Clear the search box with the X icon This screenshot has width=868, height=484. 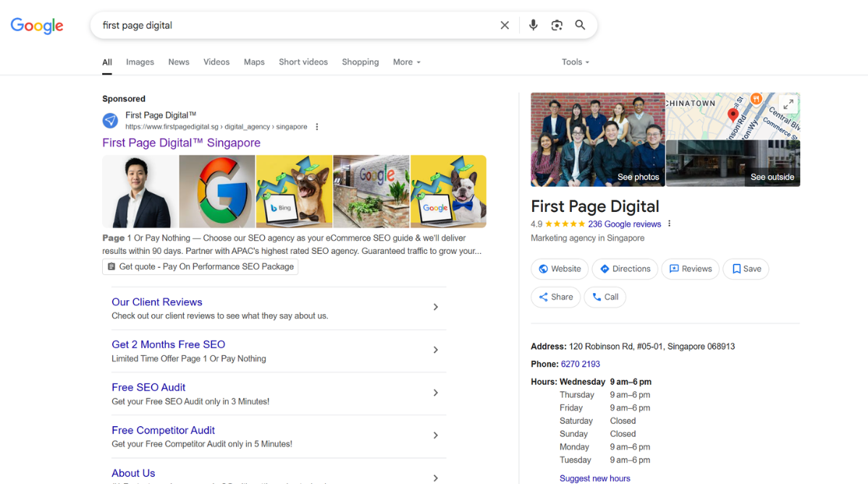505,25
